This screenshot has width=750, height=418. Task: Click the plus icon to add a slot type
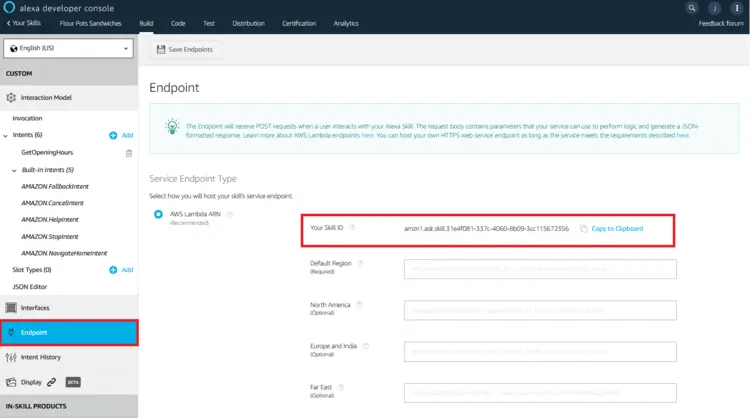pos(113,270)
